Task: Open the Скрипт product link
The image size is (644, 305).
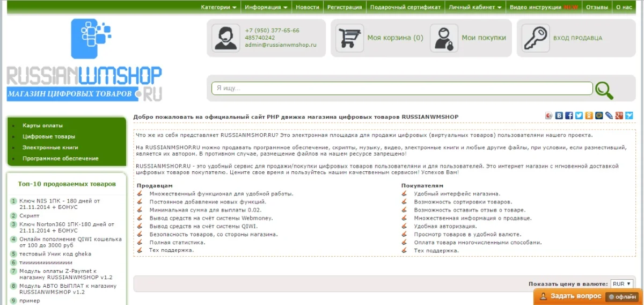Action: point(30,215)
